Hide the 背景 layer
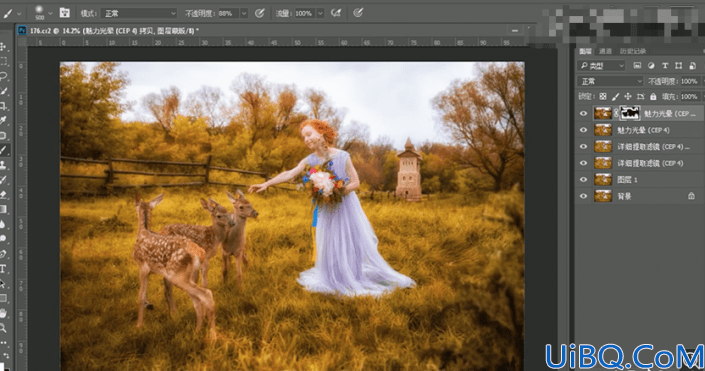 (583, 196)
